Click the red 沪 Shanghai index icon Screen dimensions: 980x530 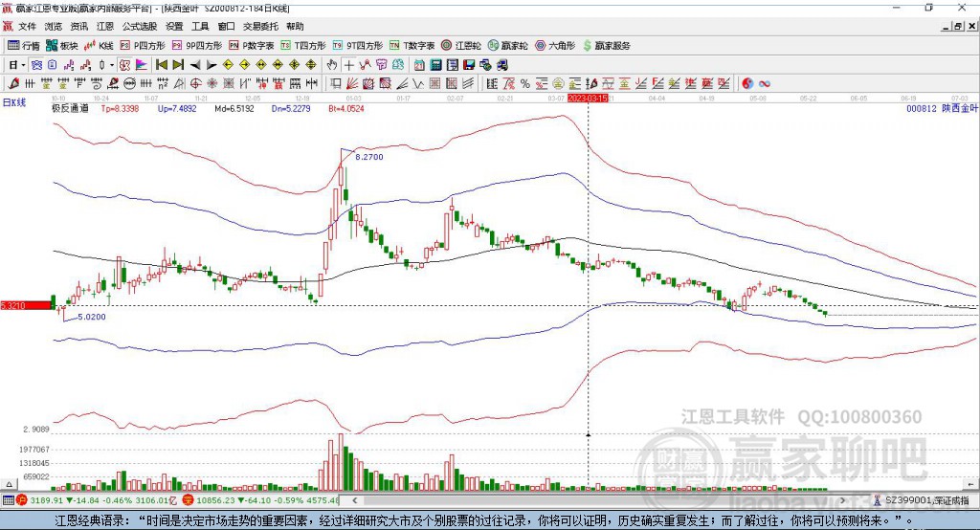[x=22, y=500]
